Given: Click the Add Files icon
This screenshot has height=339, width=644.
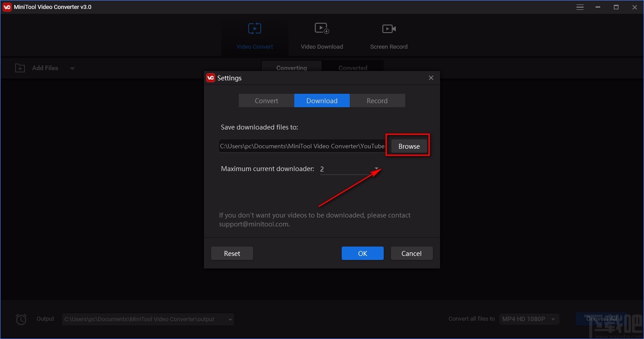Looking at the screenshot, I should (x=20, y=67).
